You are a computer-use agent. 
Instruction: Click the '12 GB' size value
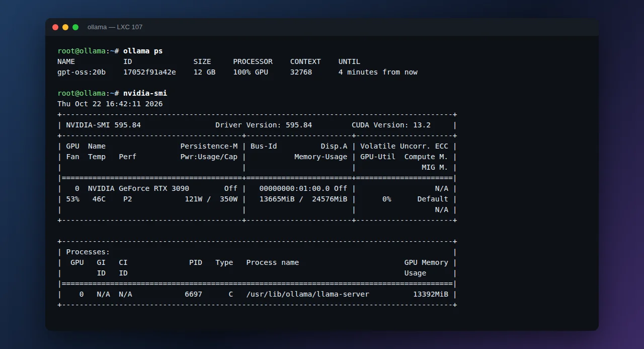[205, 72]
